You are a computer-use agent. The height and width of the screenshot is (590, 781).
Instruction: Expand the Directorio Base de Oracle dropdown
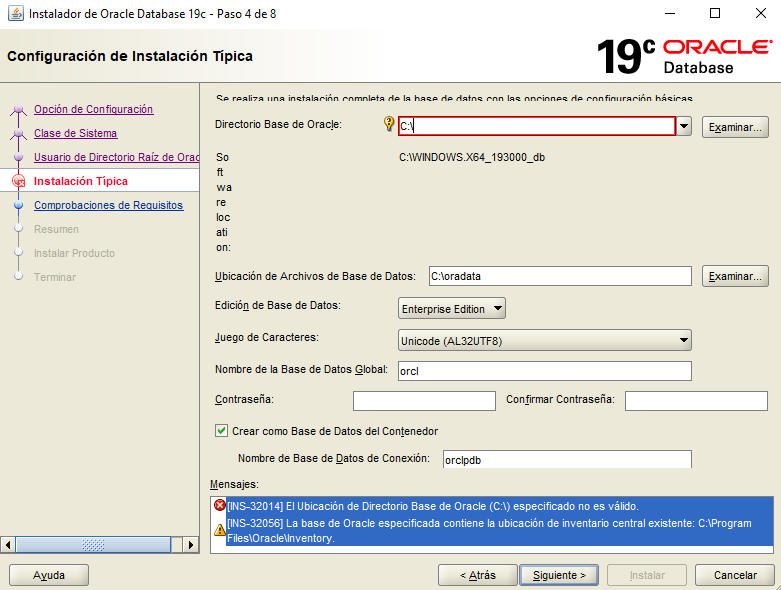[684, 126]
